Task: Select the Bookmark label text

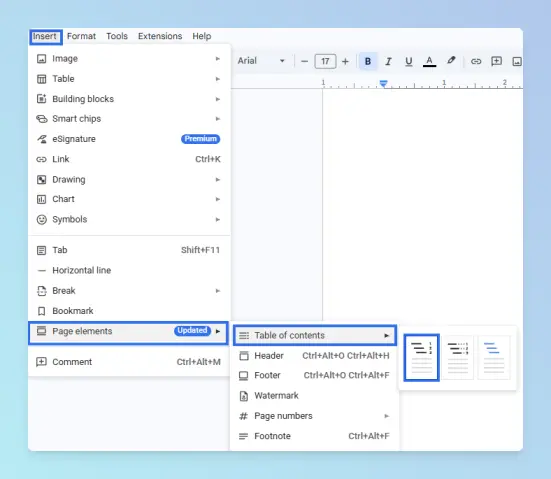Action: point(73,311)
